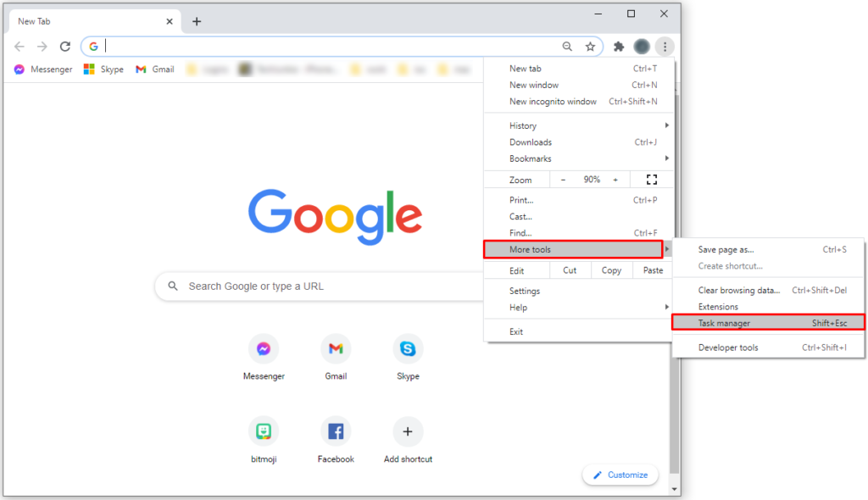Click the Messenger bookmark in the bookmarks bar
Viewport: 868px width, 500px height.
tap(42, 69)
